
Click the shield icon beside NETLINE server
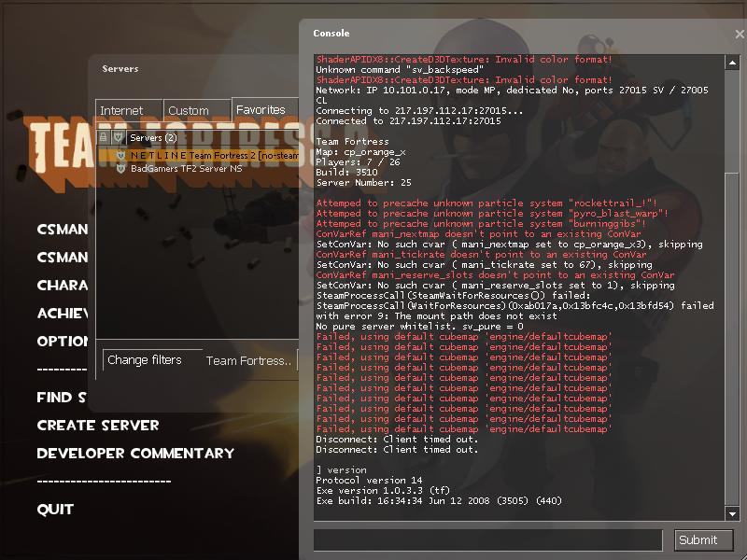(120, 154)
